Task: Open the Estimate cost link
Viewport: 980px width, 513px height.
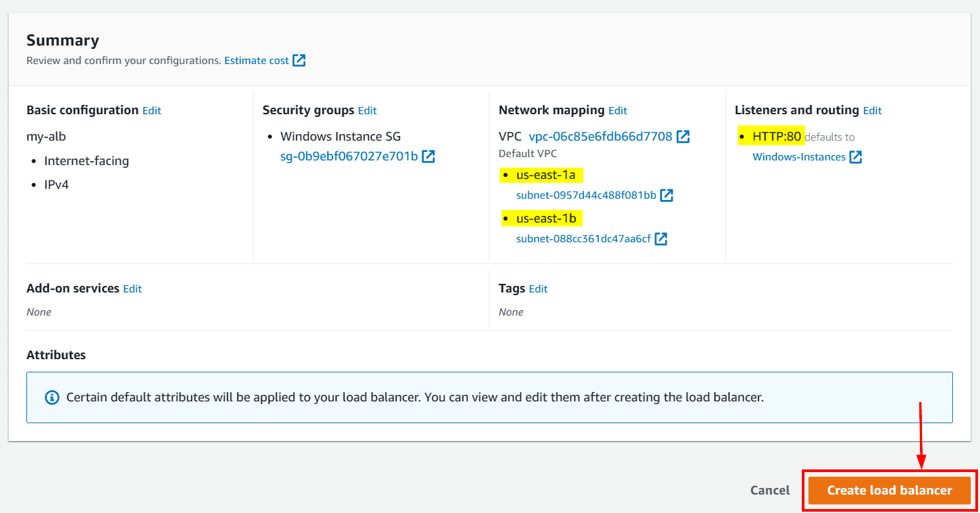Action: click(x=256, y=60)
